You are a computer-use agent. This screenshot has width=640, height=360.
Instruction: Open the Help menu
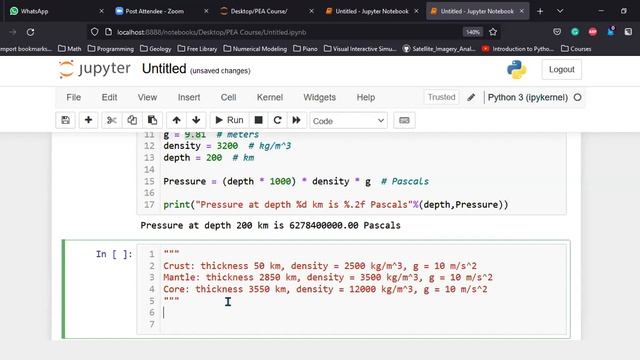366,98
